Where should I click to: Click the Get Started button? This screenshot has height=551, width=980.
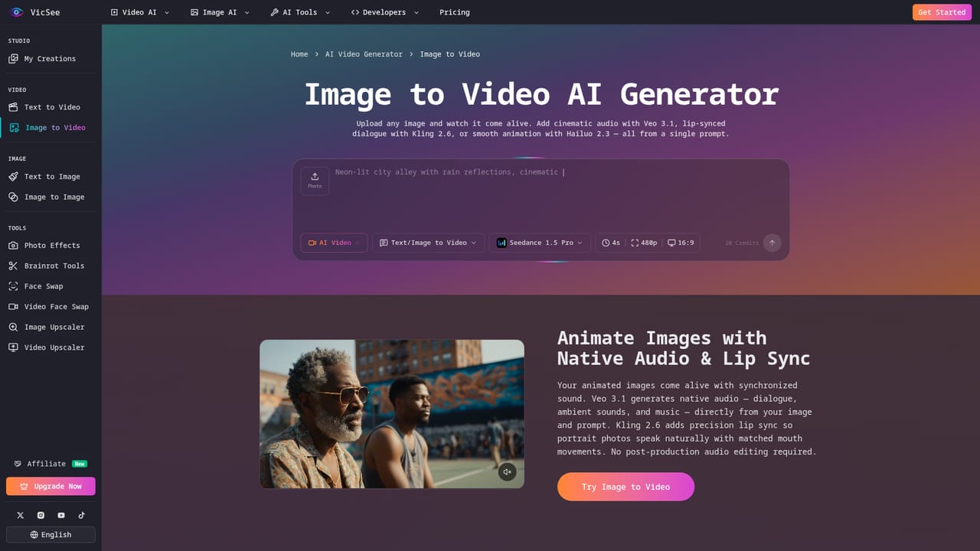[x=942, y=12]
